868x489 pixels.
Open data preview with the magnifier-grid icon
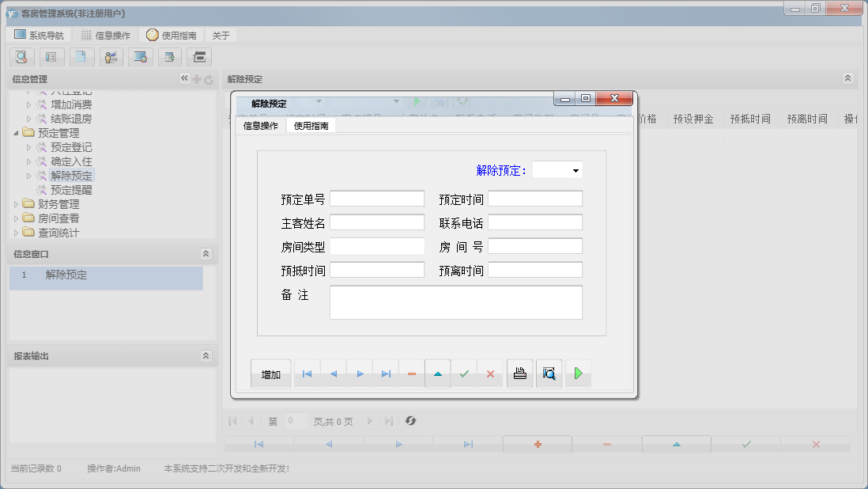click(549, 373)
